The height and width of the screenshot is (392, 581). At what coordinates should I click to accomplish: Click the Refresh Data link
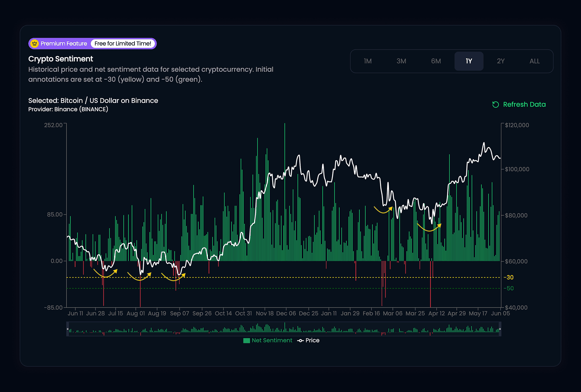[524, 104]
